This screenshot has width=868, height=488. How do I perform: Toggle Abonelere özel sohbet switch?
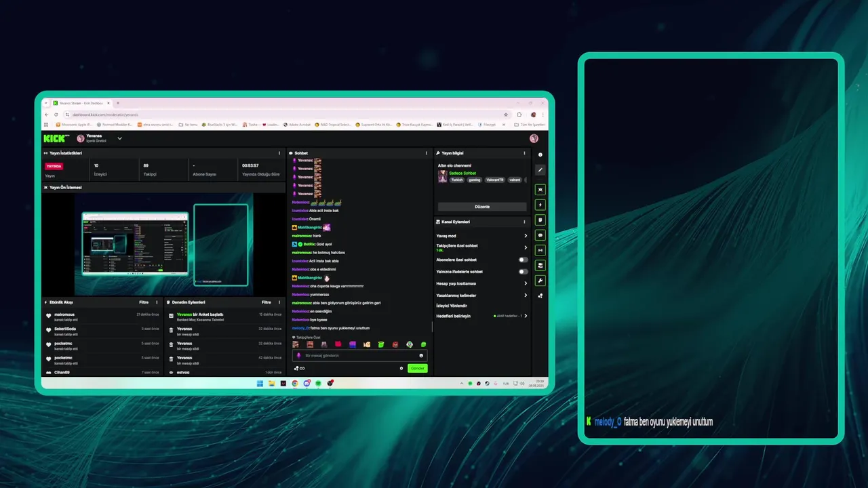click(523, 260)
